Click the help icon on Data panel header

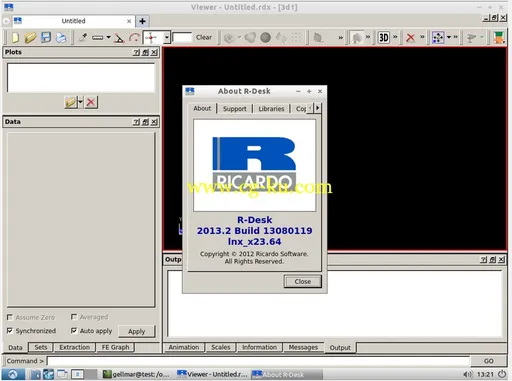[136, 122]
